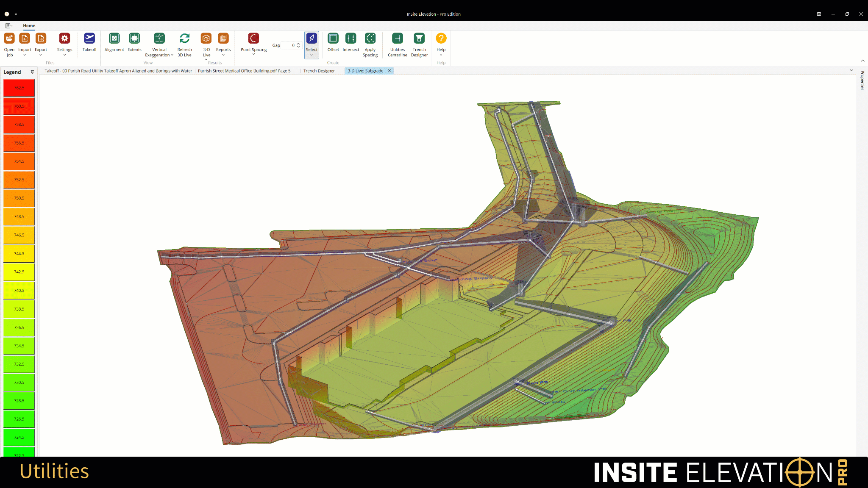The image size is (868, 488).
Task: Click the app logo in title bar
Action: click(7, 14)
